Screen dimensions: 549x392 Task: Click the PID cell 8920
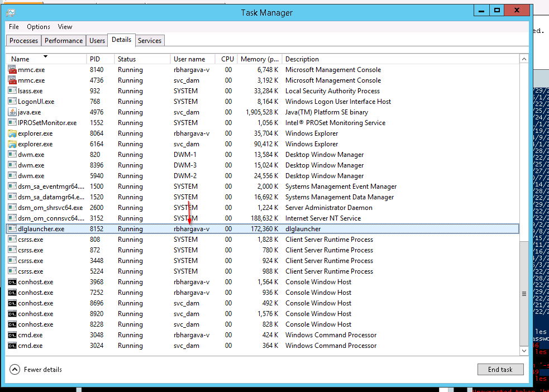tap(97, 314)
